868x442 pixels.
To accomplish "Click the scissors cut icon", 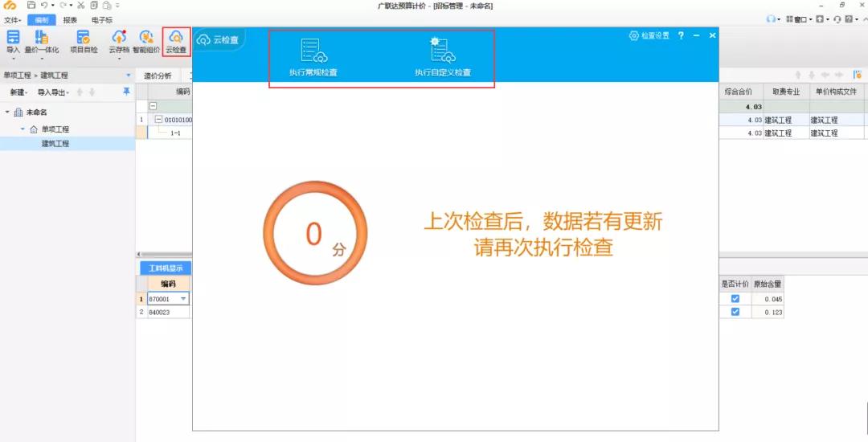I will (x=81, y=6).
